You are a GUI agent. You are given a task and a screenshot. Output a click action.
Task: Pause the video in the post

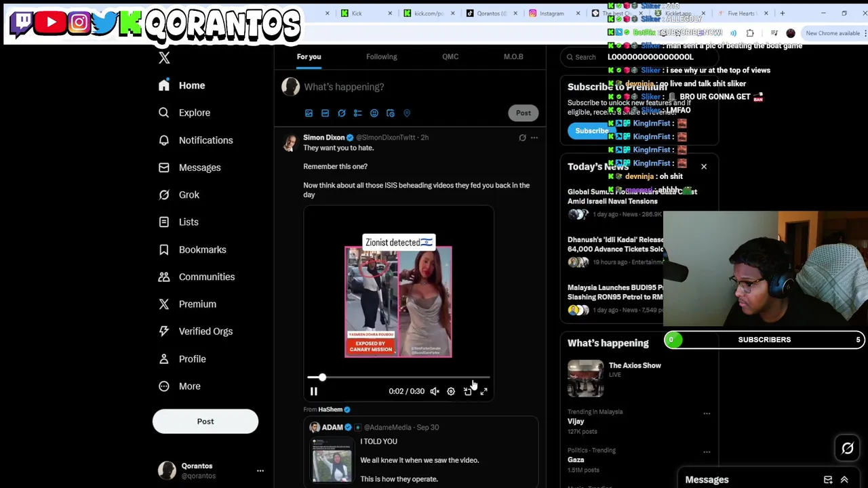click(313, 391)
